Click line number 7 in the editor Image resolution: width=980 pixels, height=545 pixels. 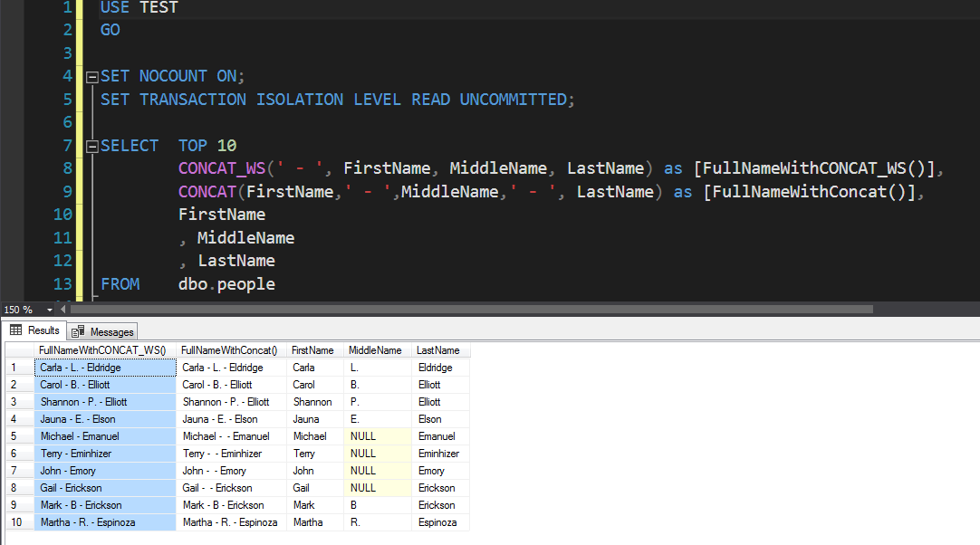[x=66, y=145]
